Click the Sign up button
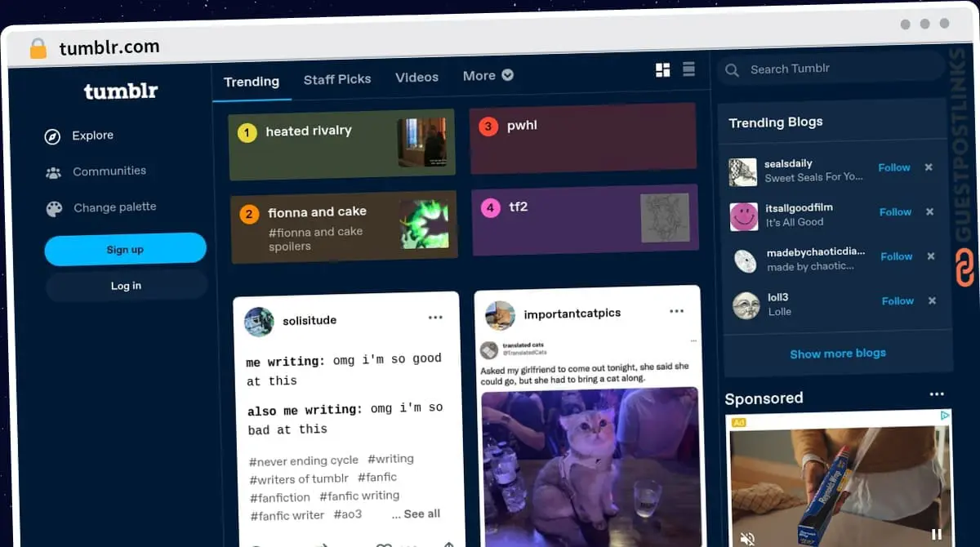The height and width of the screenshot is (547, 980). pos(125,249)
